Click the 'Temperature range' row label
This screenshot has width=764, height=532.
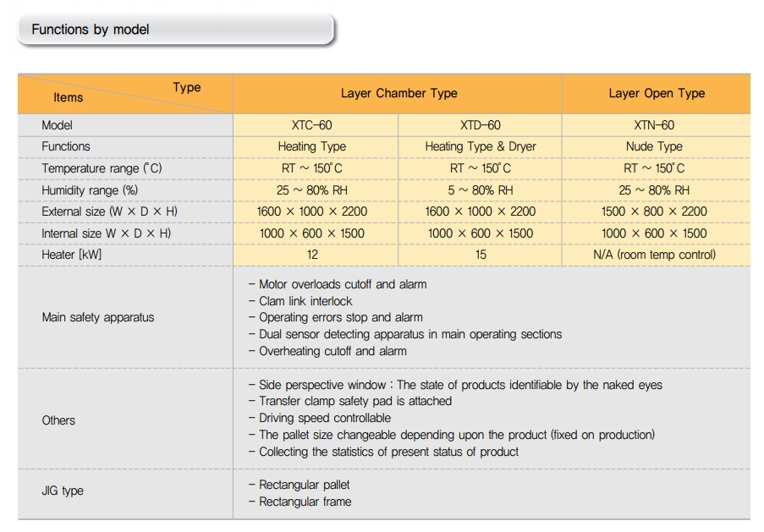point(102,168)
